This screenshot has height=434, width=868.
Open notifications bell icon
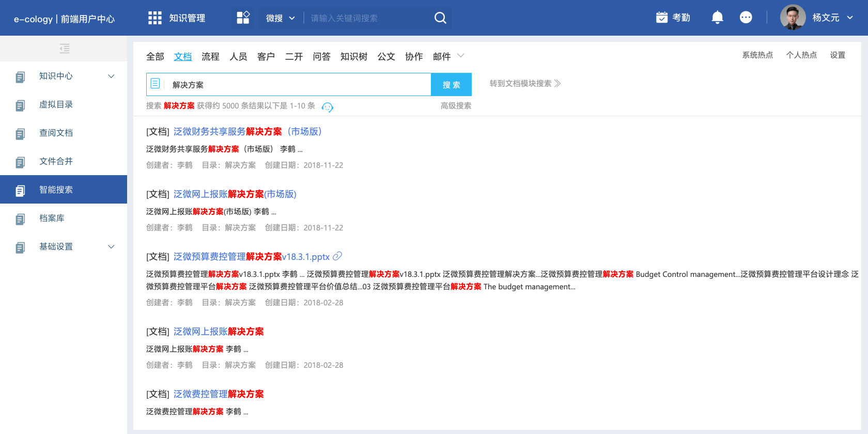tap(717, 18)
